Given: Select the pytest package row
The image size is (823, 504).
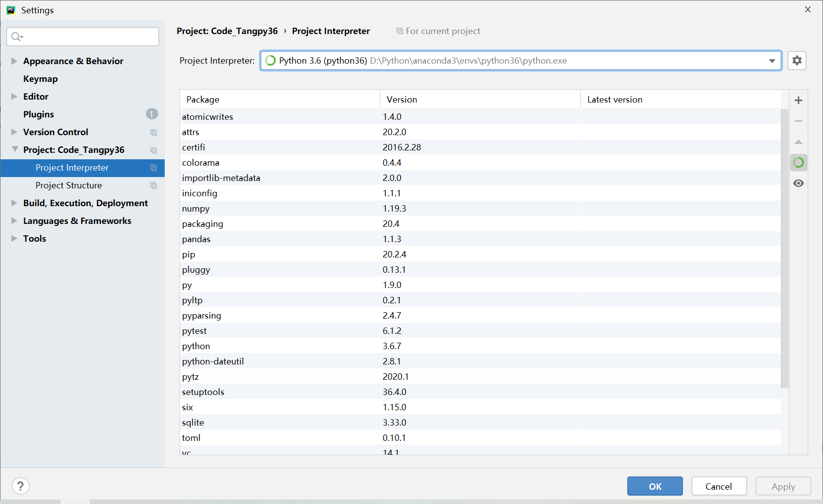Looking at the screenshot, I should [481, 331].
